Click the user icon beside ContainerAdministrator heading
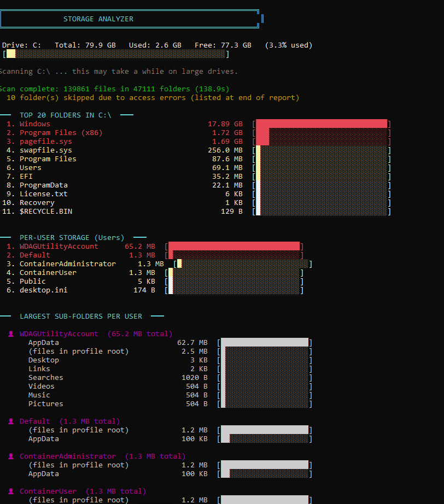Viewport: 444px width, 504px height. point(11,456)
